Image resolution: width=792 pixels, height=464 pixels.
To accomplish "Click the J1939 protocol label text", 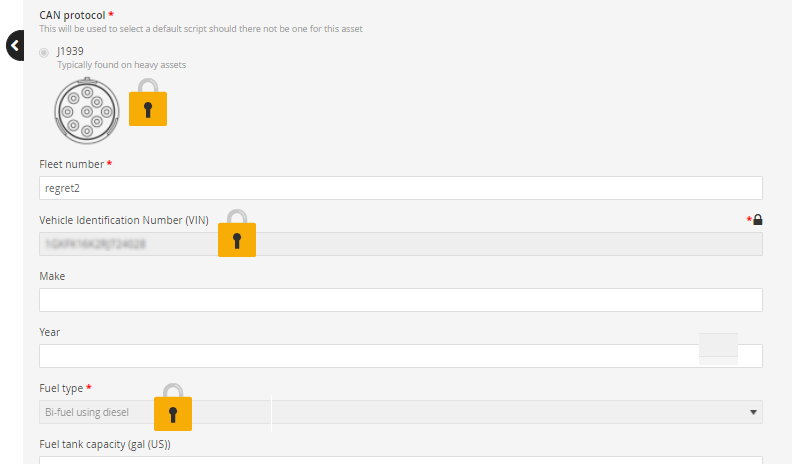I will click(x=71, y=51).
